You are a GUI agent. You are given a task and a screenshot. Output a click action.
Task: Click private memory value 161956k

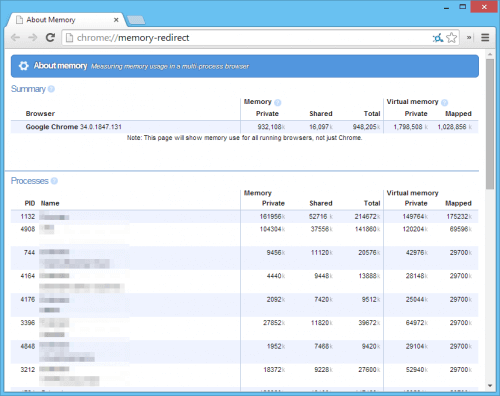click(x=272, y=217)
